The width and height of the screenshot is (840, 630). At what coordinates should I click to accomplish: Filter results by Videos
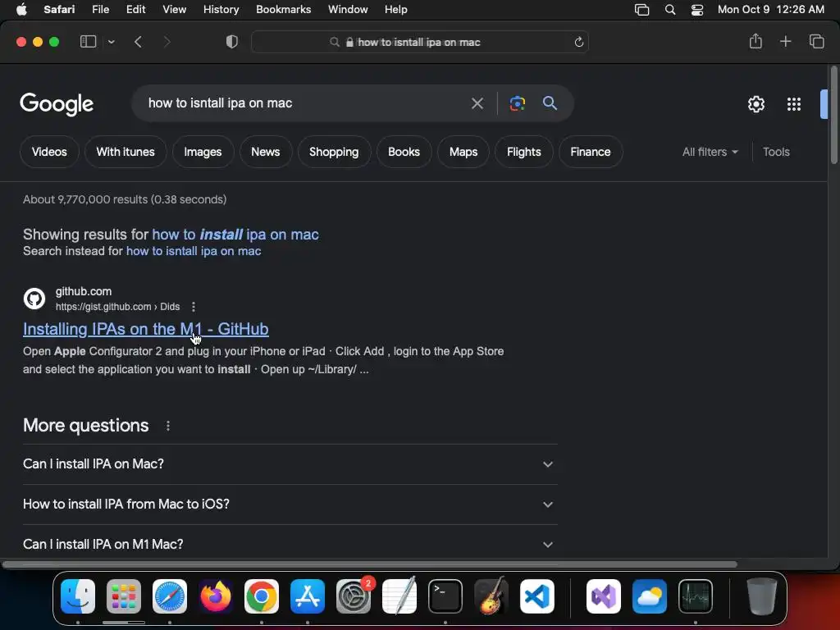click(49, 152)
